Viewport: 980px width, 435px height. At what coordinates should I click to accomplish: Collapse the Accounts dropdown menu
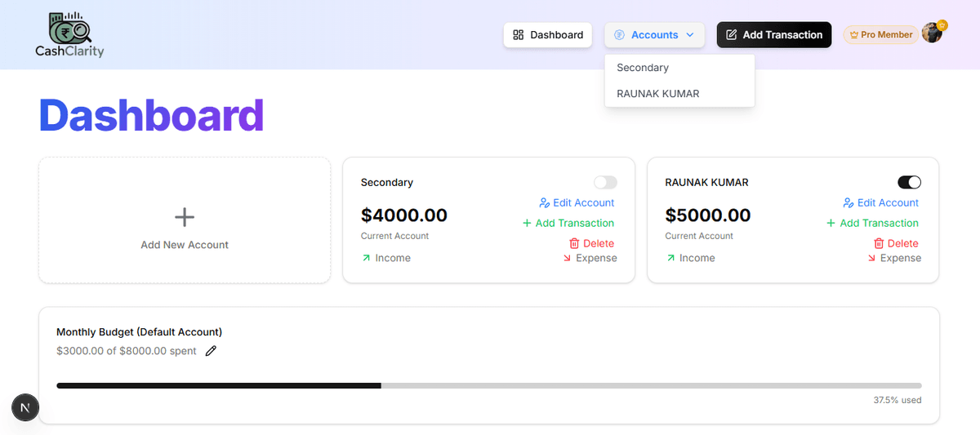pos(654,35)
